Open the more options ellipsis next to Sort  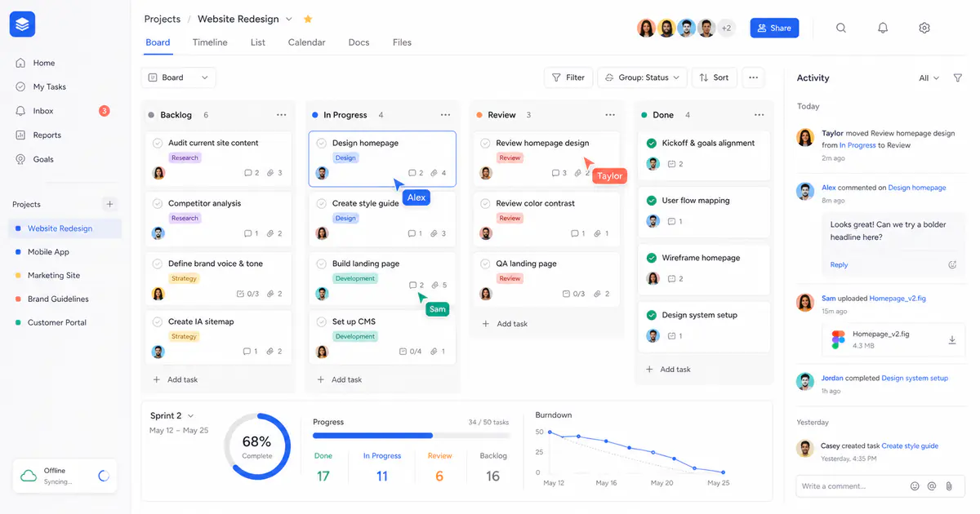click(753, 78)
